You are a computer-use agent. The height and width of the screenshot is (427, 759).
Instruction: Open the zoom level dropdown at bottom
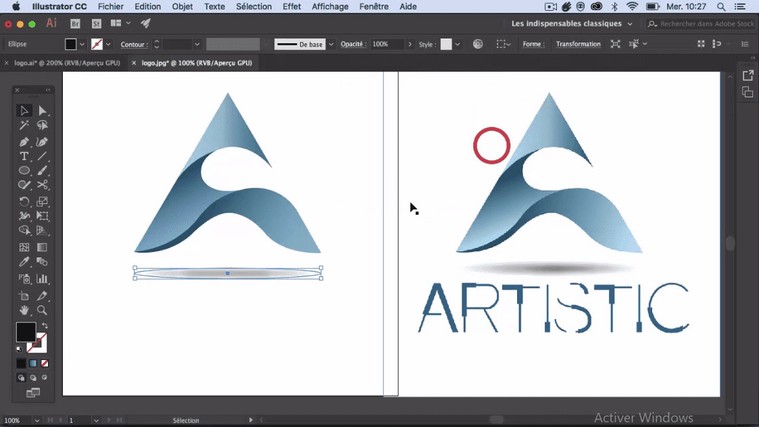click(x=36, y=420)
